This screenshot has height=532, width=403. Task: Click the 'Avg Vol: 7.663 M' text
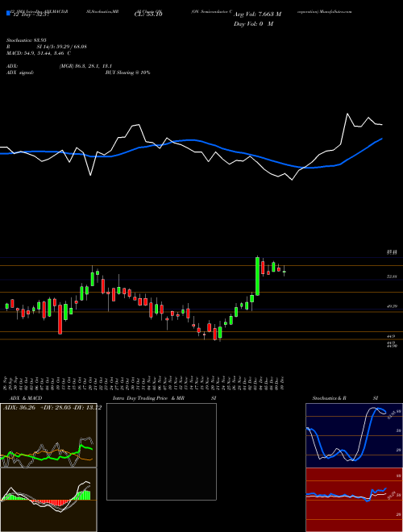[257, 15]
